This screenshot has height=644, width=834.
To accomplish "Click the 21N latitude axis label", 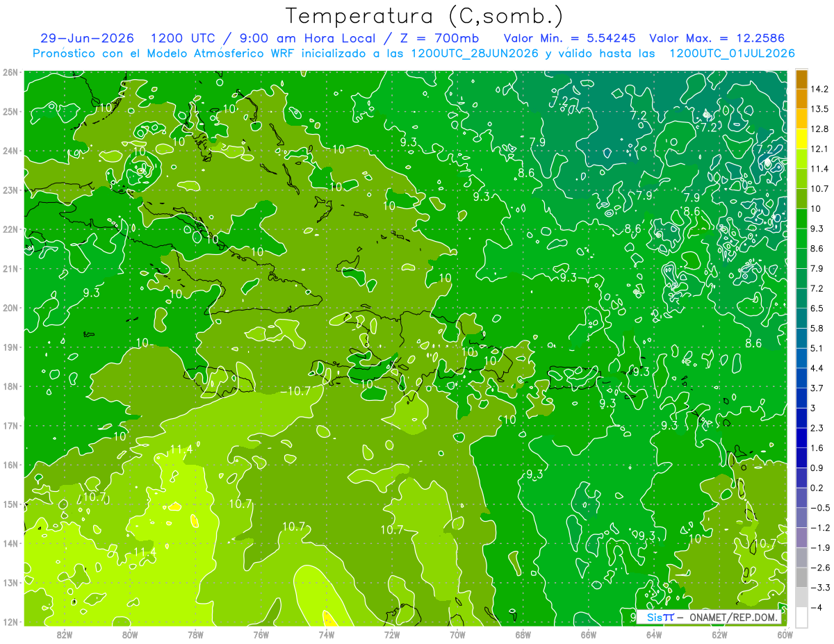I will click(x=11, y=268).
